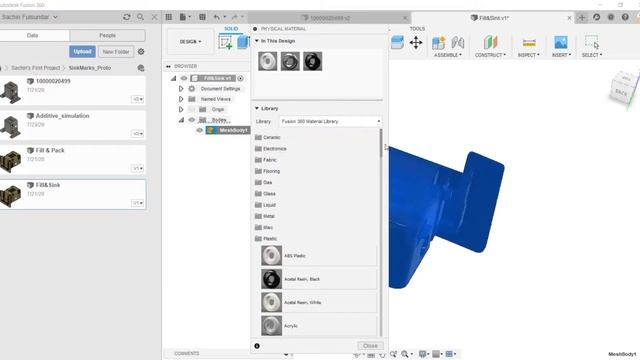Screen dimensions: 640x360
Task: Click the Joint tool icon
Action: (458, 43)
